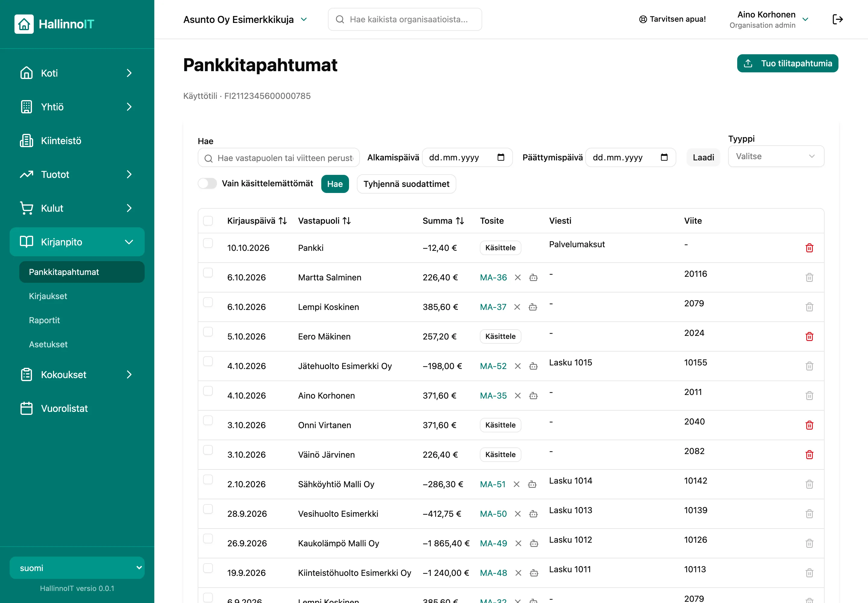This screenshot has width=868, height=603.
Task: Check the select-all checkbox in table header
Action: (x=208, y=221)
